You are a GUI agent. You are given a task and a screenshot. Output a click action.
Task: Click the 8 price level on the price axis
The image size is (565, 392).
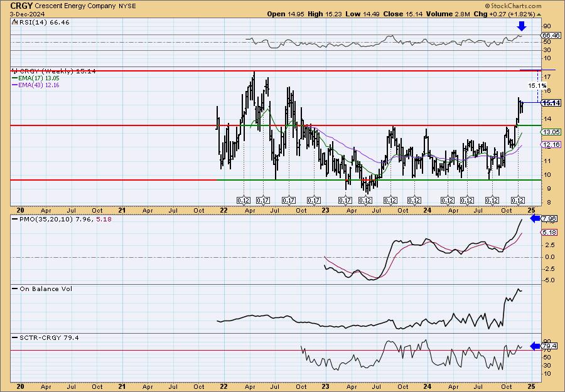pos(548,203)
